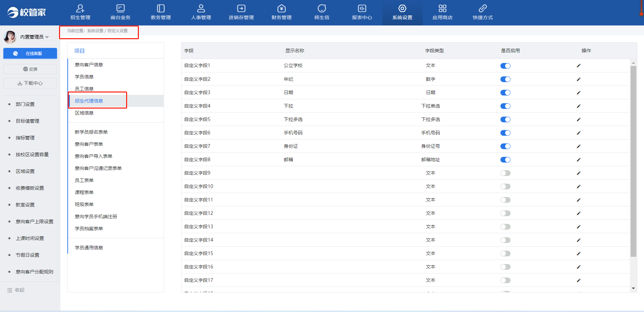
Task: Click the table's vertical scrollbar thumb
Action: [x=633, y=161]
